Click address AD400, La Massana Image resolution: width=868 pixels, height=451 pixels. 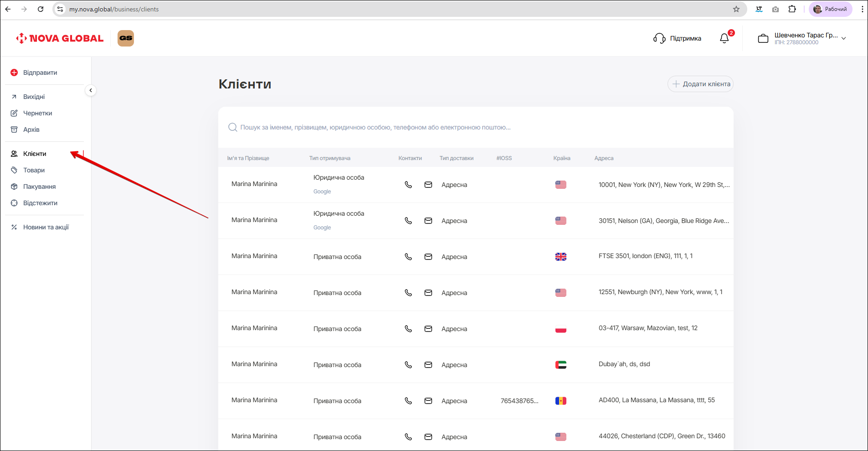coord(657,400)
